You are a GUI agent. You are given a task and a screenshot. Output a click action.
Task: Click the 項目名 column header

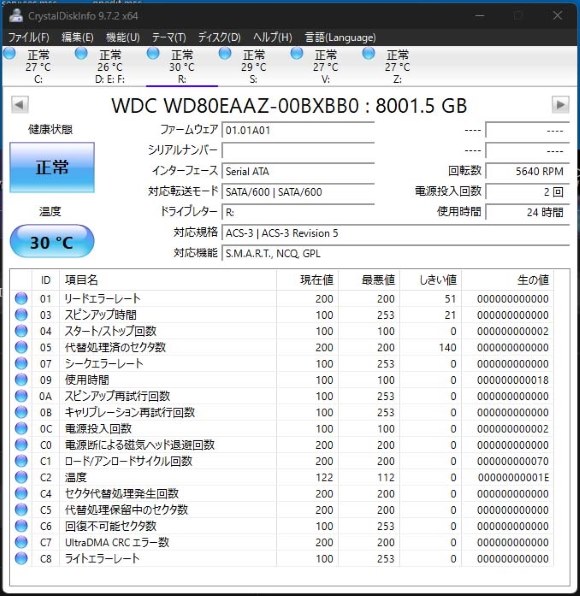(x=168, y=280)
